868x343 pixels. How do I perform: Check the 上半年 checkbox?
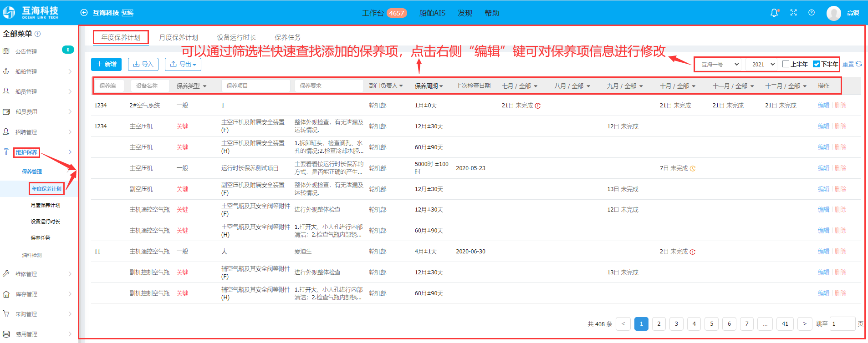coord(786,64)
